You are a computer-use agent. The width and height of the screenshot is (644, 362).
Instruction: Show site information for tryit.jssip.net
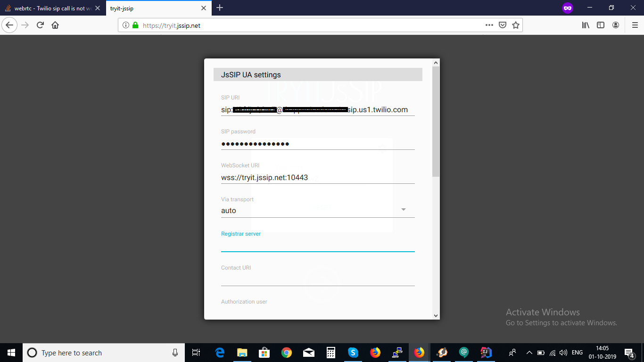(x=125, y=25)
